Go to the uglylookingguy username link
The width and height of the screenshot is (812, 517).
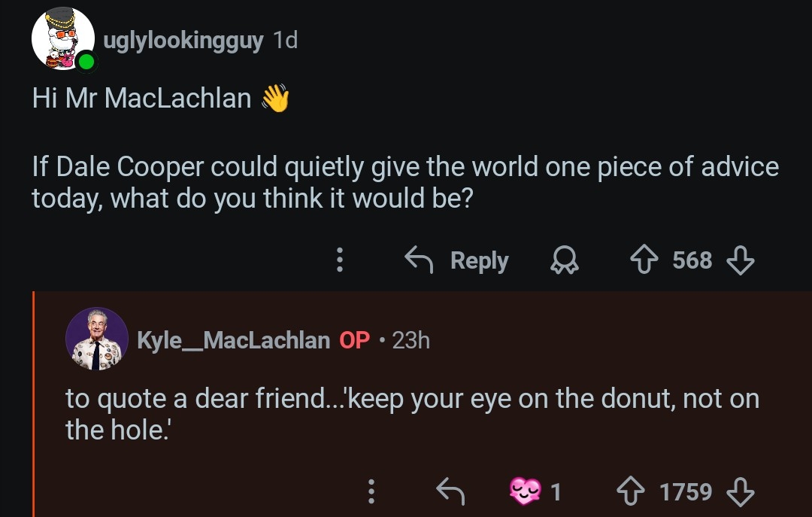[x=183, y=40]
